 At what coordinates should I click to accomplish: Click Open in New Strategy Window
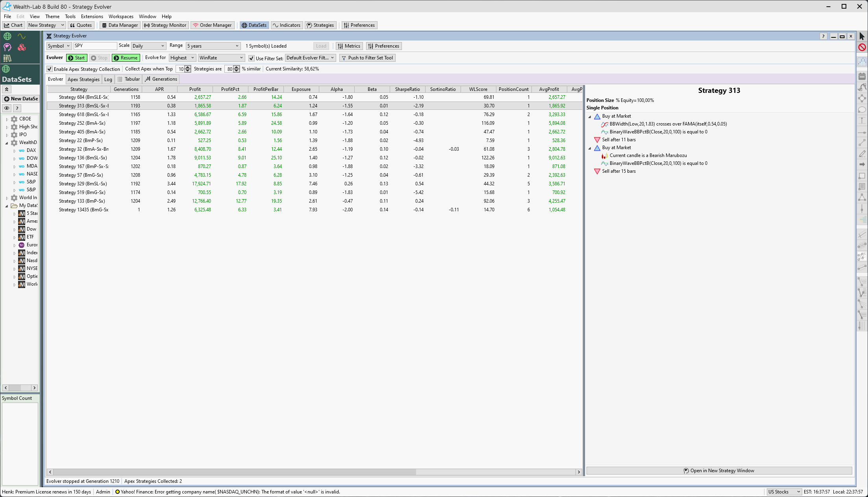[x=719, y=471]
